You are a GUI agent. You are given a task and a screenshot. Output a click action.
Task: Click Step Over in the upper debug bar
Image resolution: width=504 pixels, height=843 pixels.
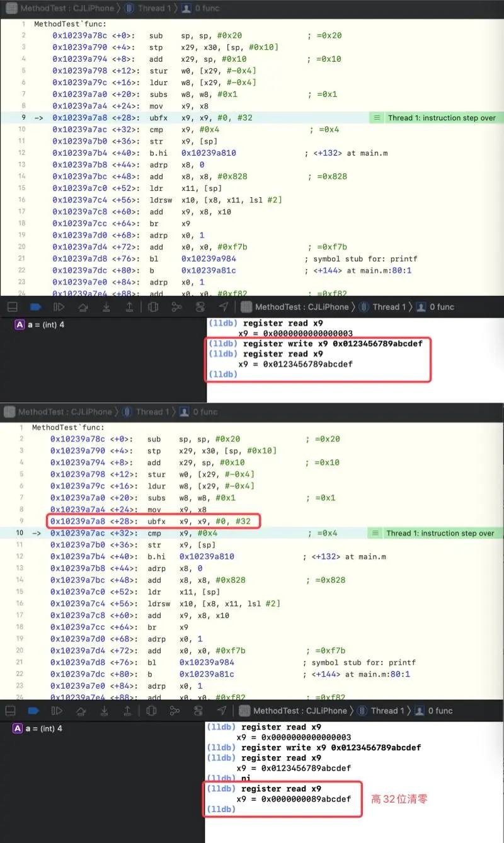83,307
